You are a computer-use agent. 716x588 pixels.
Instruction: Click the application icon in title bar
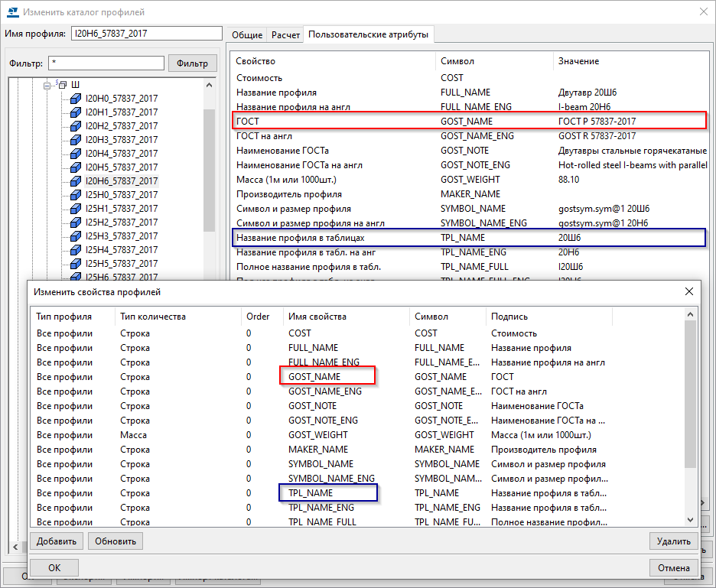click(13, 12)
